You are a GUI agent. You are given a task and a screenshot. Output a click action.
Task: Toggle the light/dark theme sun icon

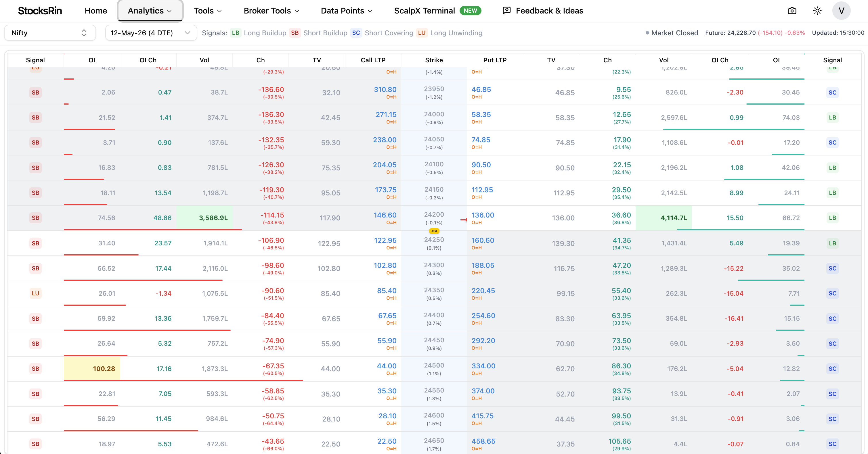(817, 11)
